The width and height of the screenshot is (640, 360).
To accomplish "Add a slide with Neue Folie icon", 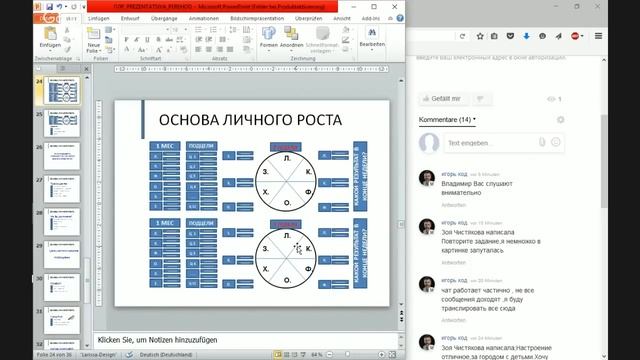I will click(93, 34).
